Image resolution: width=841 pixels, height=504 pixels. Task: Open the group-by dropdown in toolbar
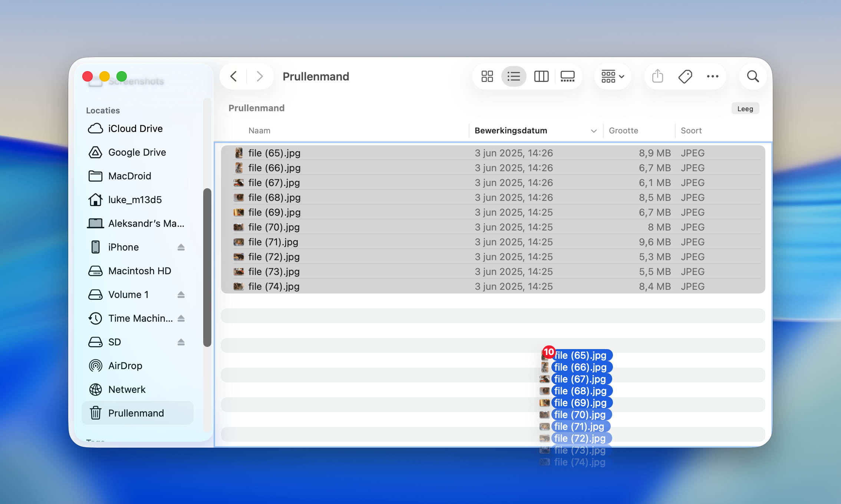(x=613, y=76)
